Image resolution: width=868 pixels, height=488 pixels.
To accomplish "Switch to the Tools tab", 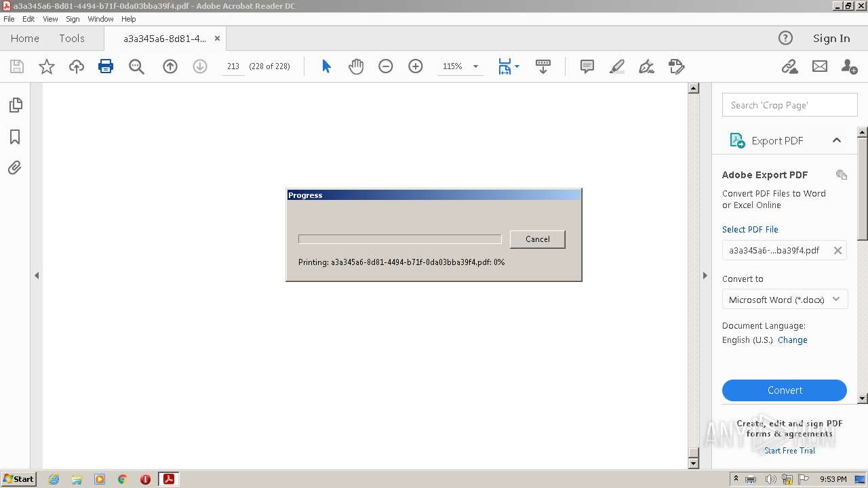I will [x=72, y=38].
